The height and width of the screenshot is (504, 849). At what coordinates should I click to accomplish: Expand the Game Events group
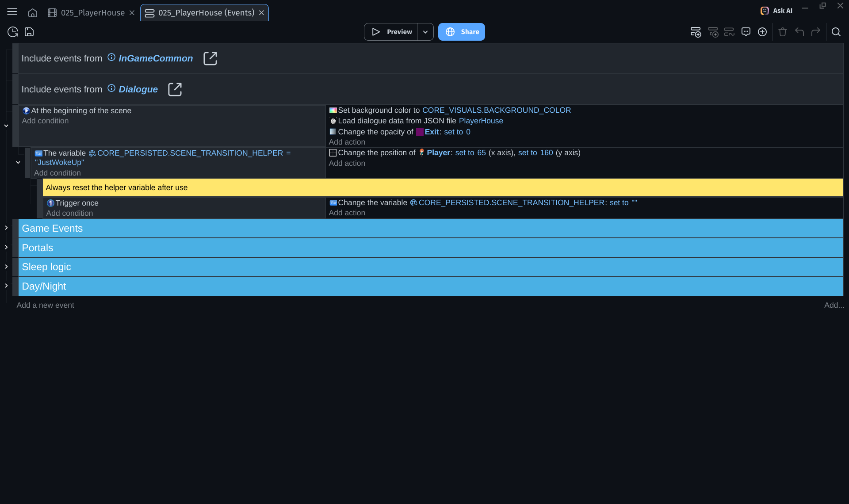pos(6,228)
